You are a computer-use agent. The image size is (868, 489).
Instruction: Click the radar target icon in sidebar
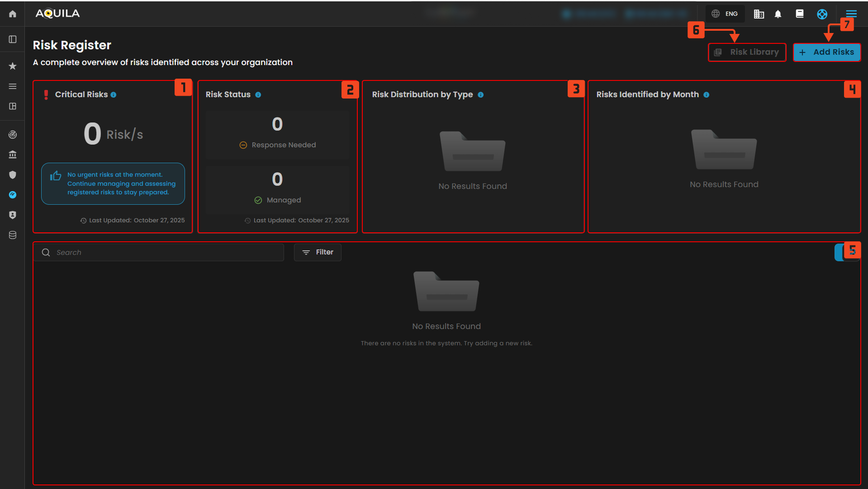coord(13,135)
